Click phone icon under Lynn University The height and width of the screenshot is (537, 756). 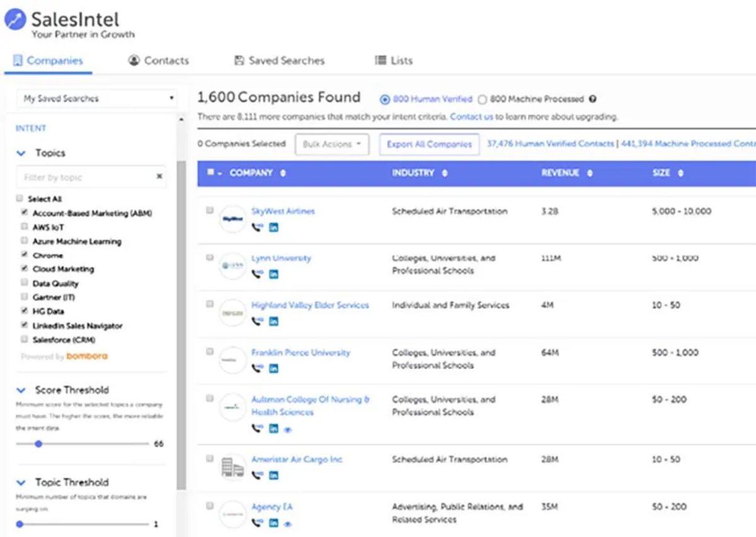[257, 274]
